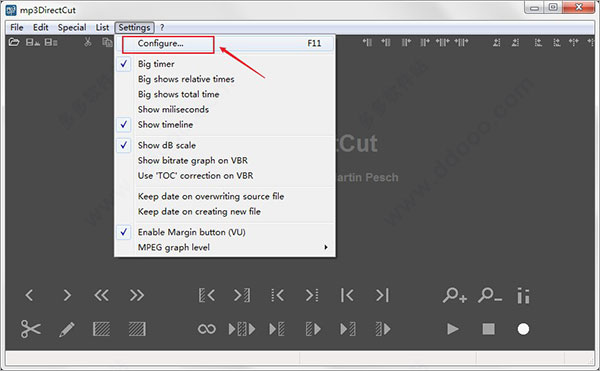The height and width of the screenshot is (371, 600).
Task: Click the open folder icon in top toolbar
Action: coord(14,42)
